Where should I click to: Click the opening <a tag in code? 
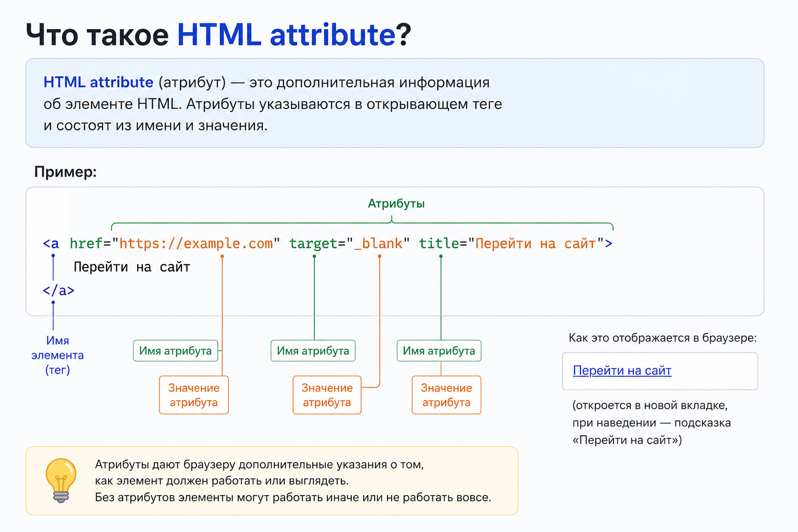(x=51, y=244)
